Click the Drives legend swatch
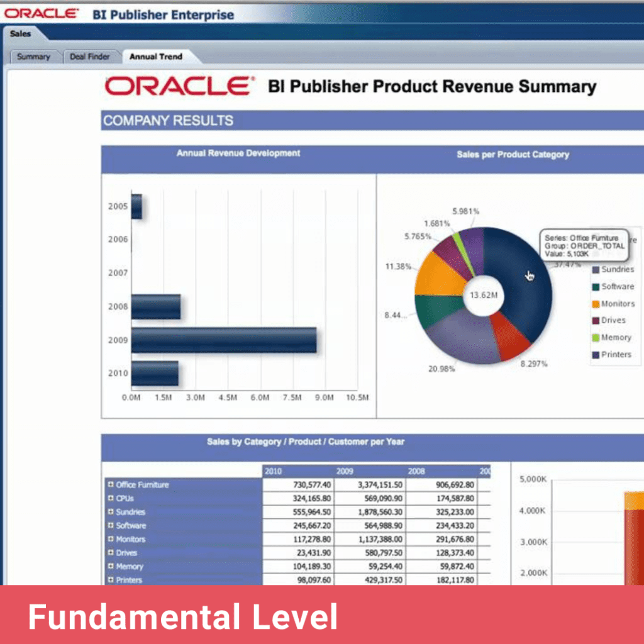 point(596,320)
